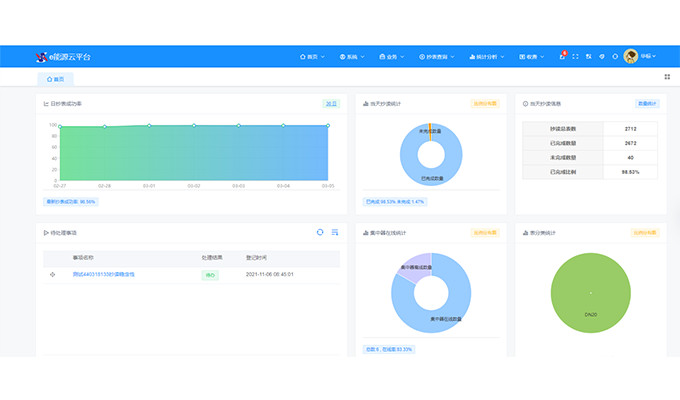Click the 待办 status tag in the table
680x400 pixels.
(210, 274)
